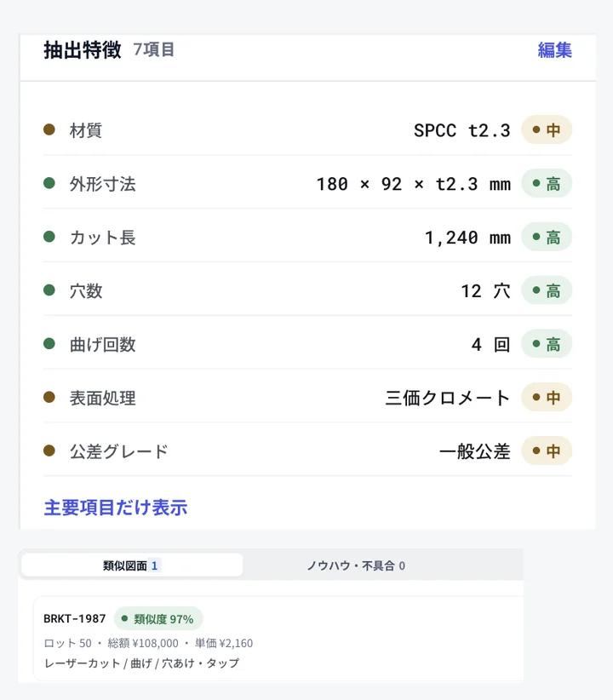Click 主要項目だけ表示 link
613x700 pixels.
click(116, 508)
